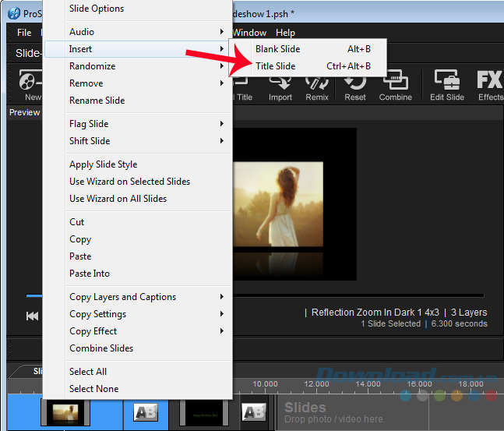Open Edit Slide from toolbar
This screenshot has width=504, height=431.
point(447,86)
